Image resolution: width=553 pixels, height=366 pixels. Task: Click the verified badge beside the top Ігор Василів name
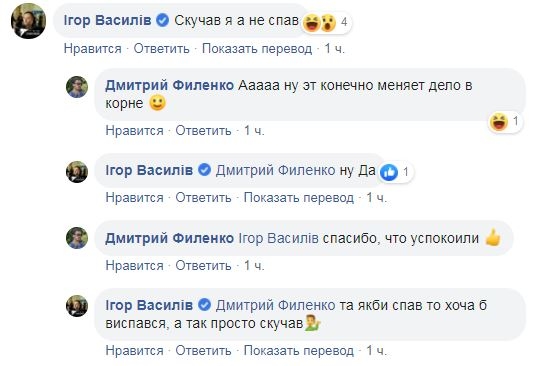(163, 20)
